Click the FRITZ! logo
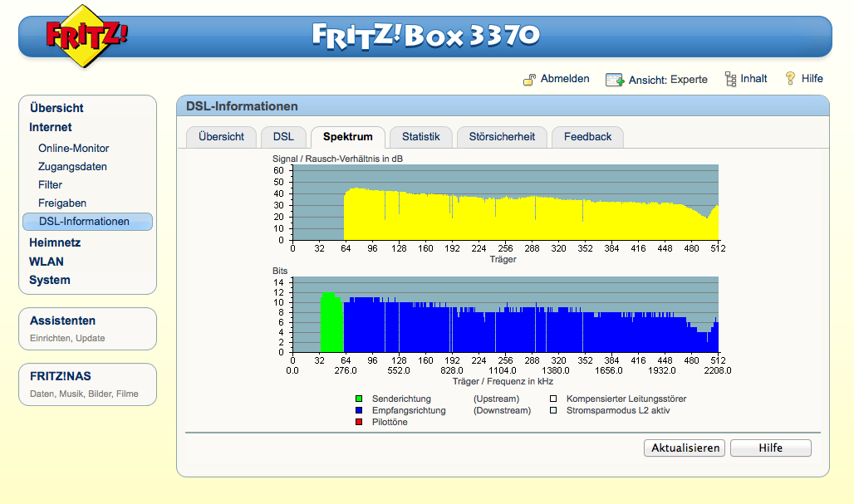The image size is (854, 504). click(86, 36)
